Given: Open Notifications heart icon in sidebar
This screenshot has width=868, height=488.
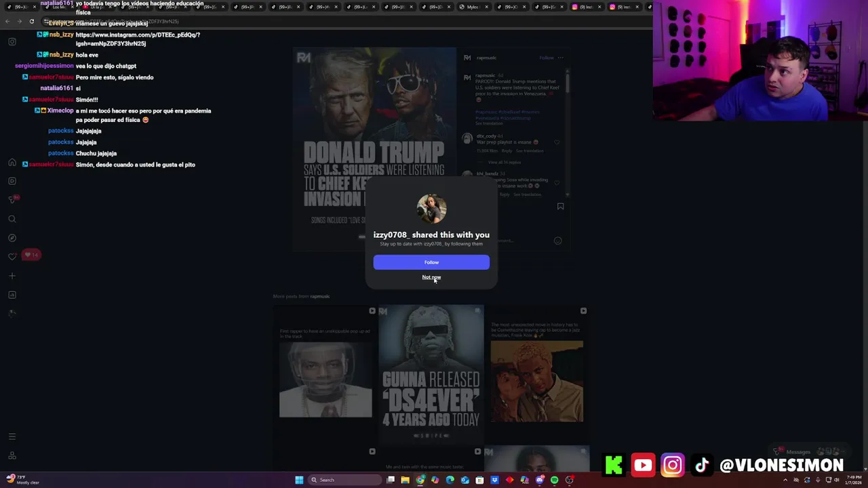Looking at the screenshot, I should pos(12,256).
